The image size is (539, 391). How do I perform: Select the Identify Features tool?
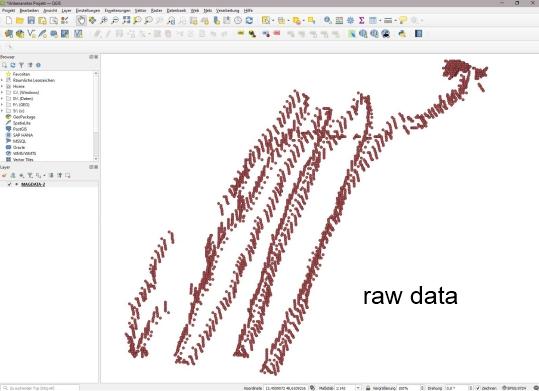tap(328, 21)
